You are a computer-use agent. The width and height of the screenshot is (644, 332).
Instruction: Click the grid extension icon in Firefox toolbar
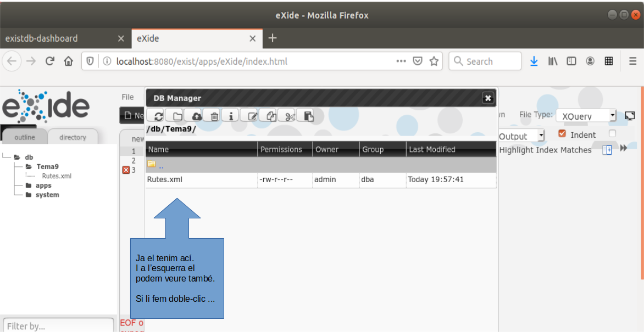(609, 61)
